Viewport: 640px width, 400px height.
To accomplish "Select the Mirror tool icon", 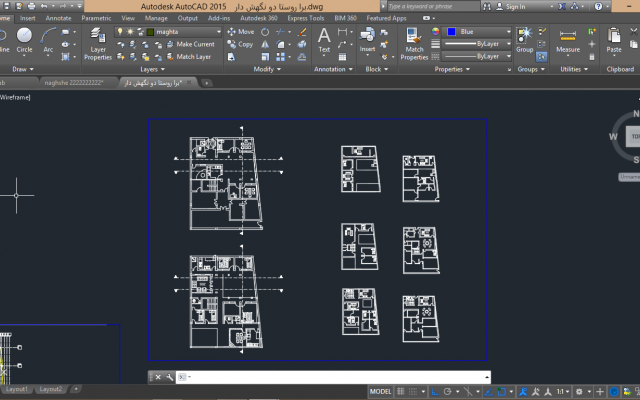I will (265, 44).
